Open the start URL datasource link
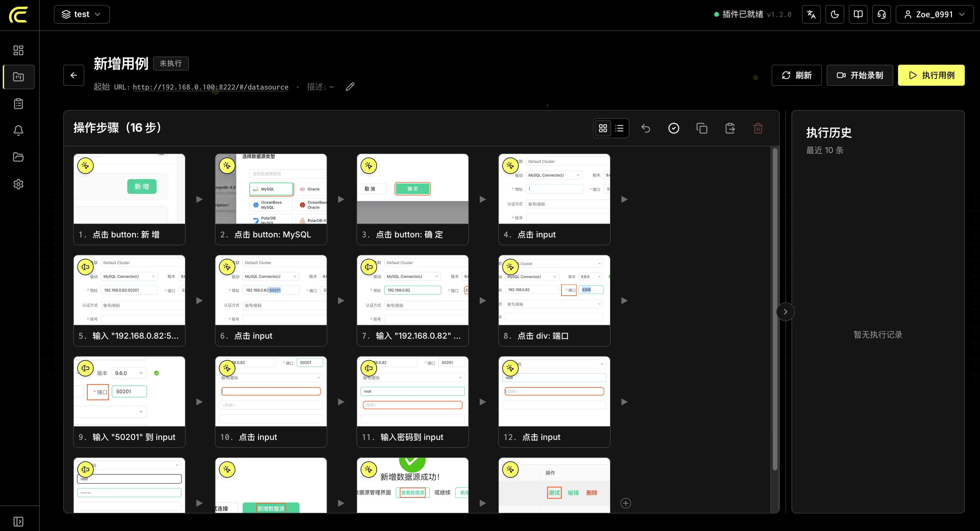Screen dimensions: 980x531 (210, 87)
